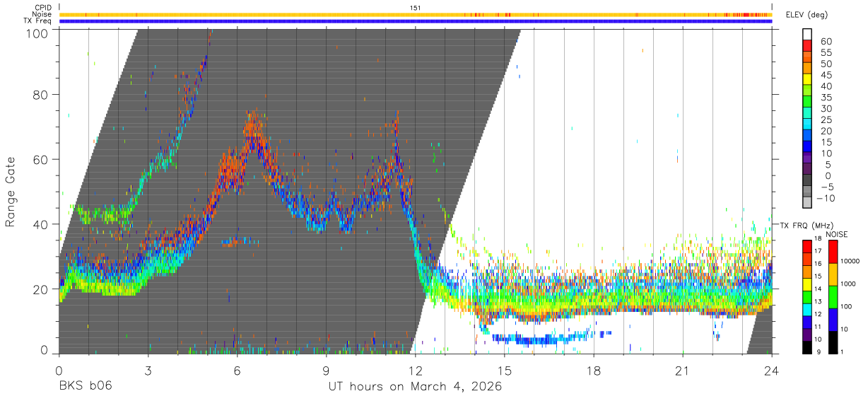868x401 pixels.
Task: Click the 'NOISE' legend title
Action: [x=836, y=234]
